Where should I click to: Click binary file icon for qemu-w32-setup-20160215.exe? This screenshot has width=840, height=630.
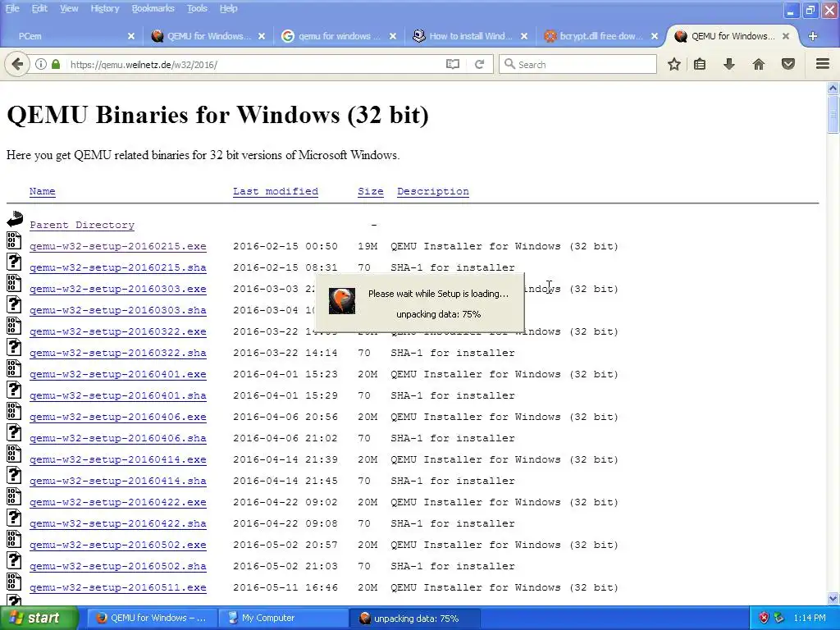14,240
